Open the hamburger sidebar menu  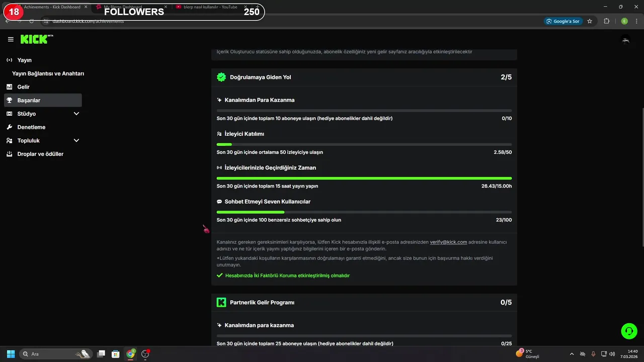(x=11, y=39)
